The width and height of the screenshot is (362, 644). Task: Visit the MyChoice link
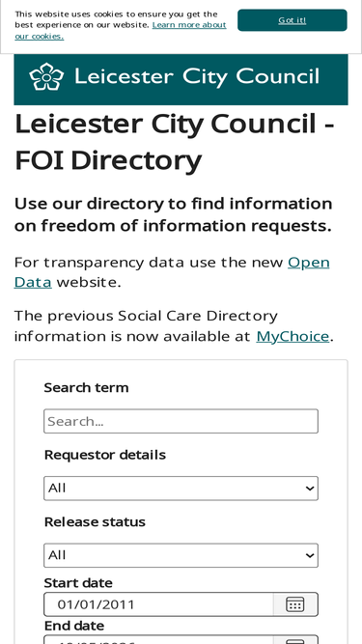point(292,336)
